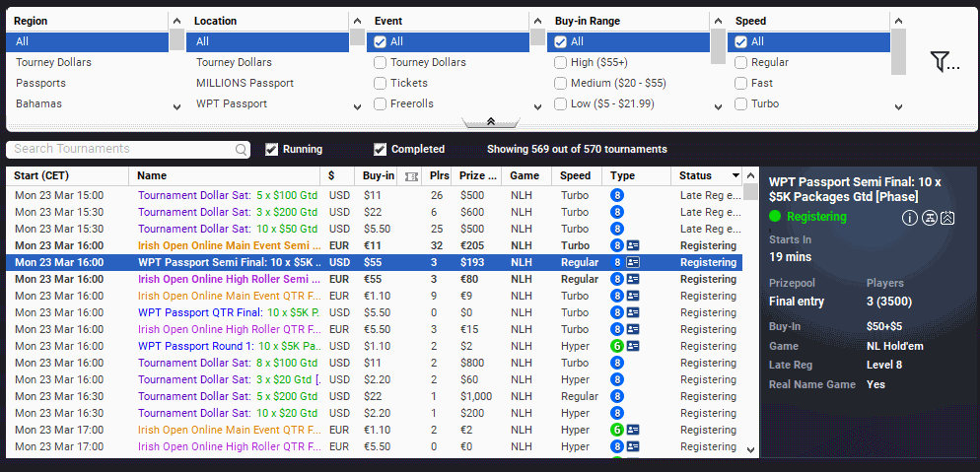980x472 pixels.
Task: Click the search magnifier icon
Action: pyautogui.click(x=241, y=149)
